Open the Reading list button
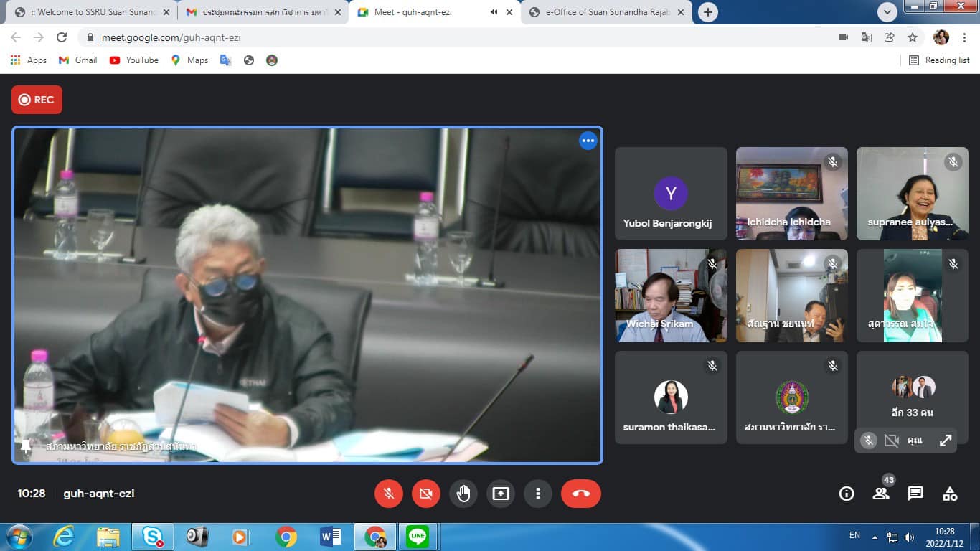 pyautogui.click(x=939, y=60)
